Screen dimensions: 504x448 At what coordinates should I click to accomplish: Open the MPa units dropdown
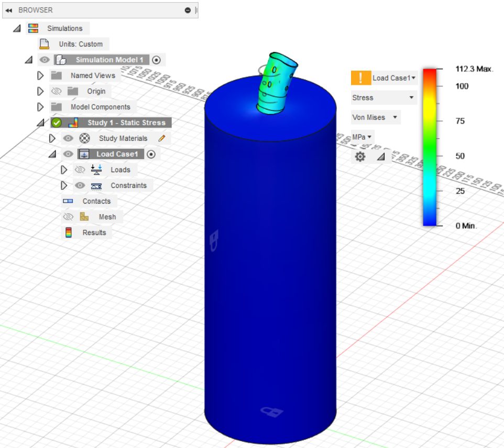[361, 137]
